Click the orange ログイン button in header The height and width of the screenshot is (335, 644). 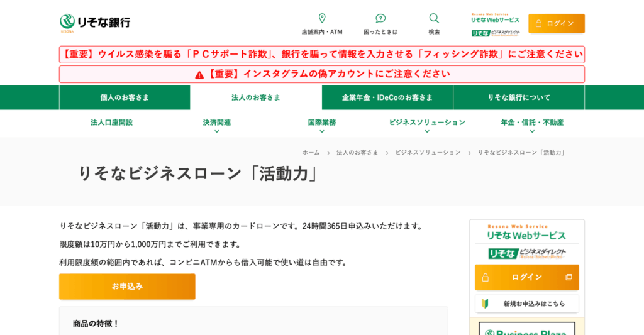(x=557, y=23)
